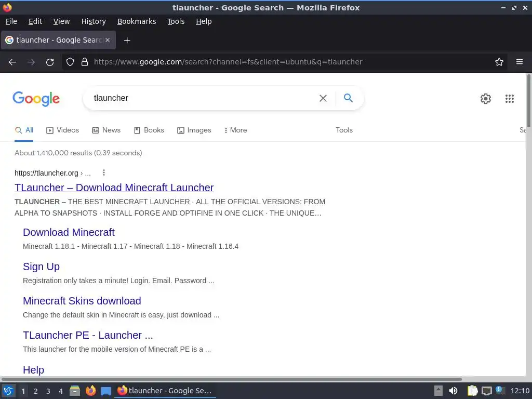
Task: Switch to workspace 2 in the pager
Action: [x=36, y=391]
